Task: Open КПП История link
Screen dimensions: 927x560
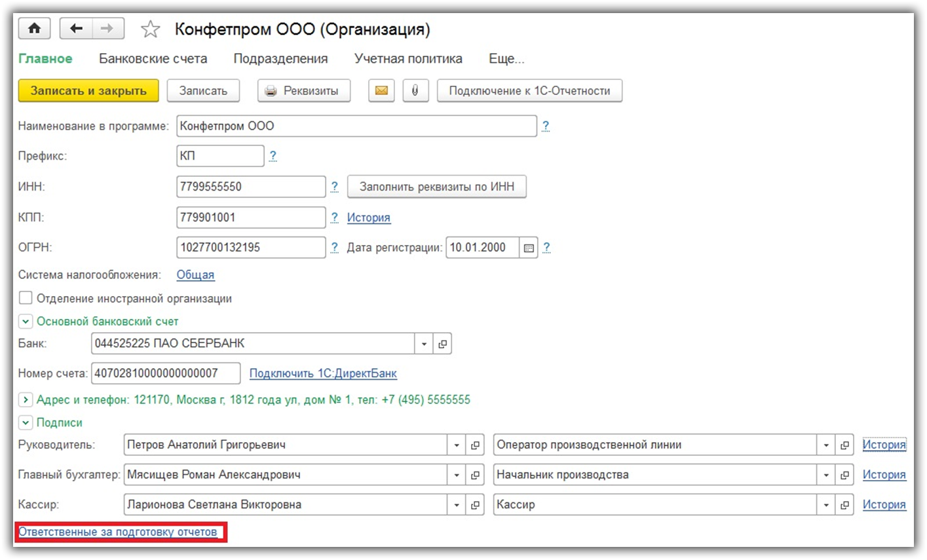Action: pyautogui.click(x=369, y=217)
